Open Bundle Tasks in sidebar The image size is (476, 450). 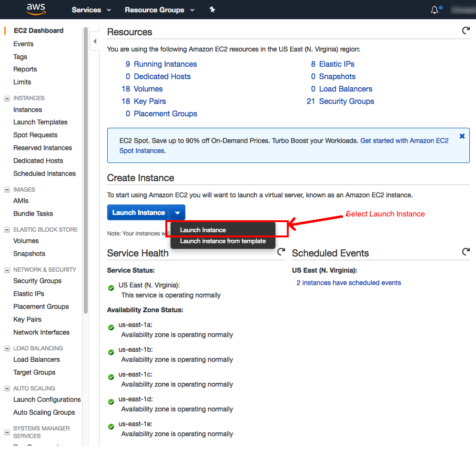[33, 214]
